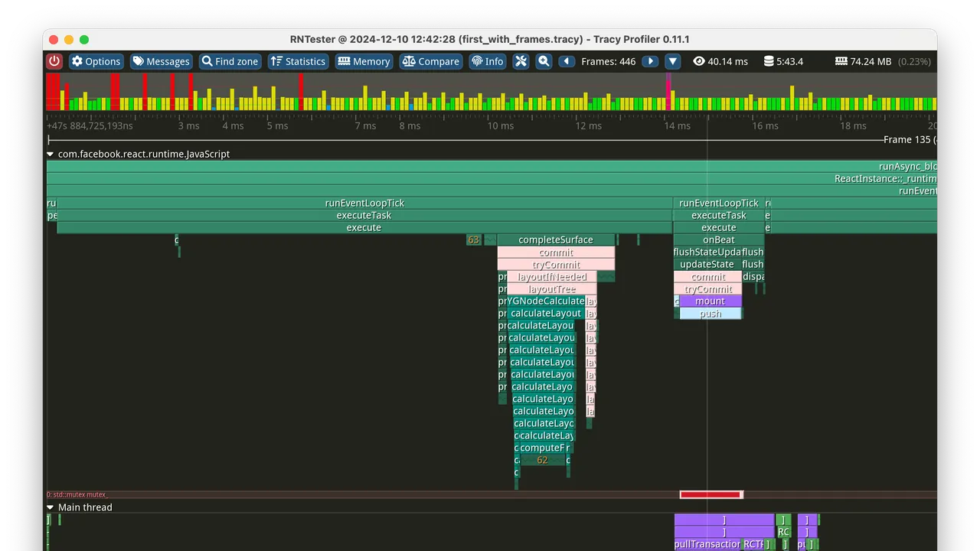Go to previous frame arrow
The image size is (980, 551).
567,61
